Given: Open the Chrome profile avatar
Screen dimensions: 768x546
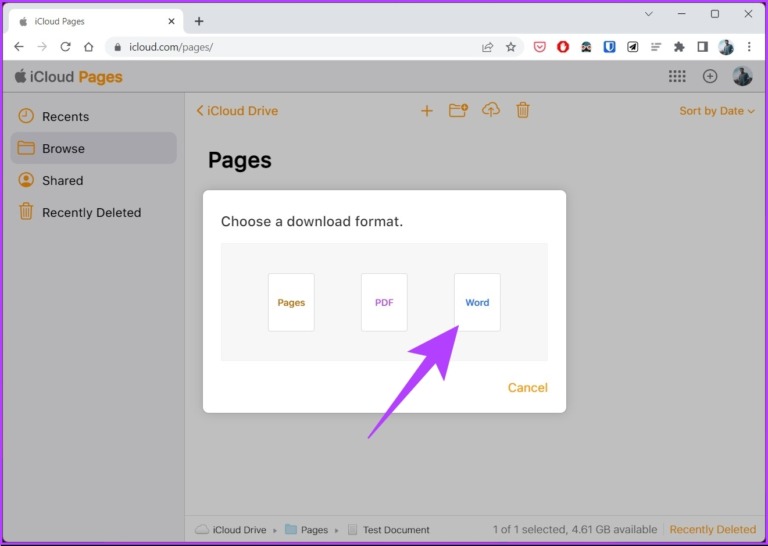Looking at the screenshot, I should (x=726, y=47).
